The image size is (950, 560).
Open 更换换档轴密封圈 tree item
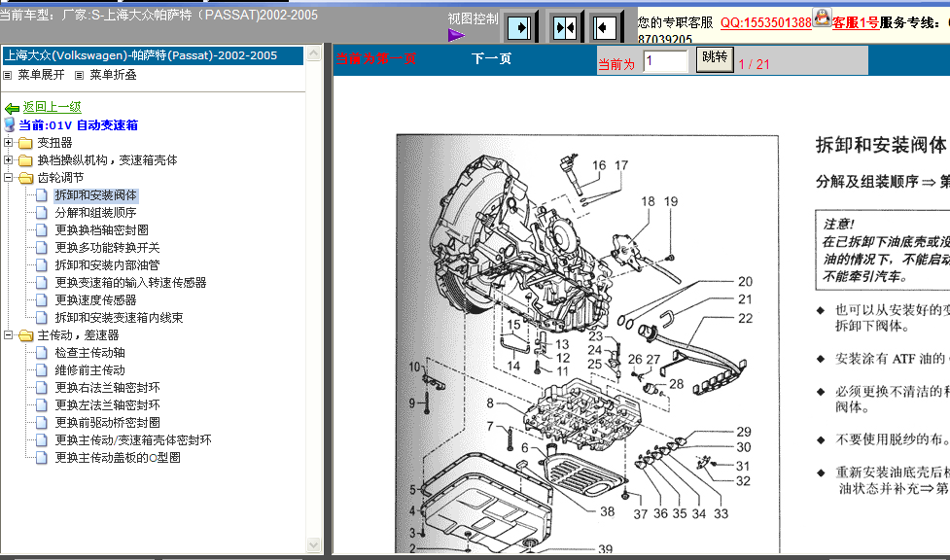[102, 230]
